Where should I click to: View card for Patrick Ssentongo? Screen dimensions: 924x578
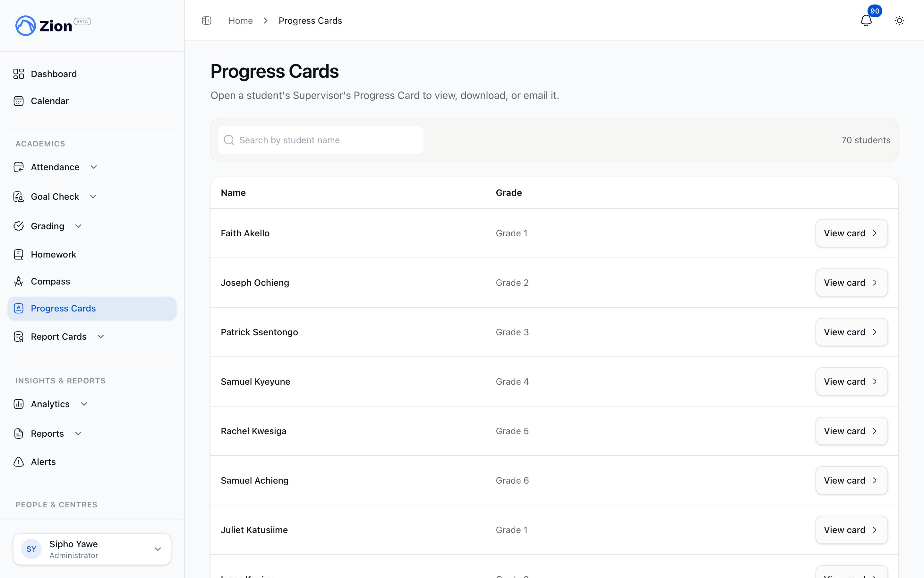pyautogui.click(x=851, y=332)
